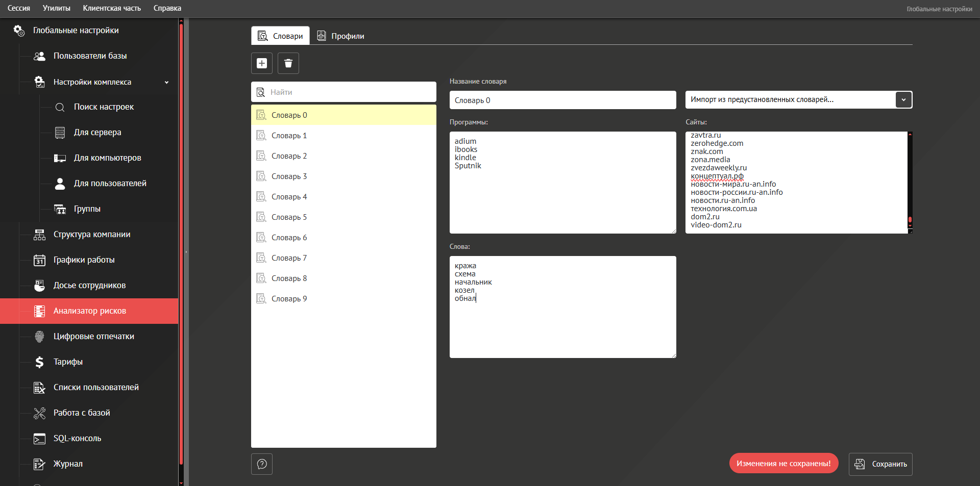980x486 pixels.
Task: Click the help question mark icon
Action: coord(262,464)
